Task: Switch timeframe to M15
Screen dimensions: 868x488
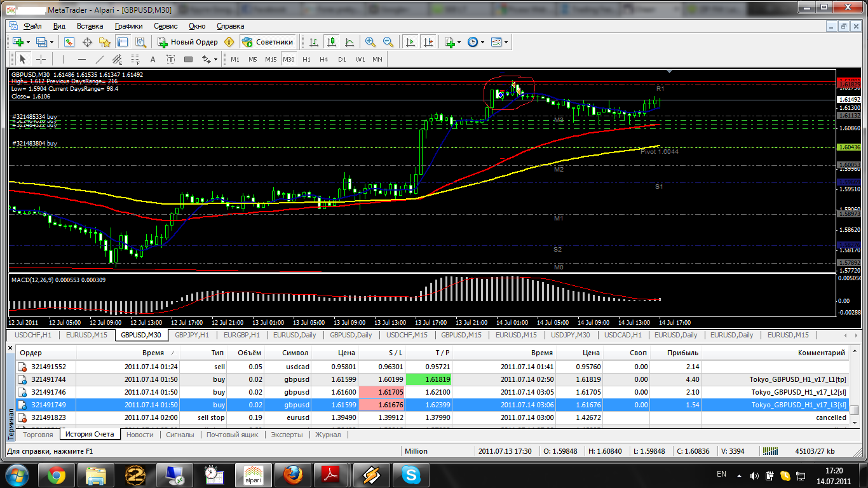Action: 271,59
